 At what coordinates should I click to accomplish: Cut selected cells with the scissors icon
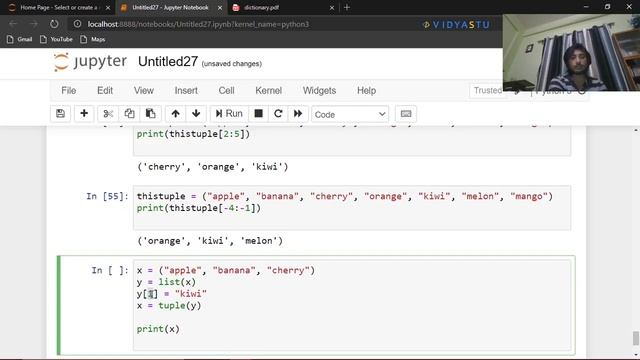pyautogui.click(x=108, y=113)
